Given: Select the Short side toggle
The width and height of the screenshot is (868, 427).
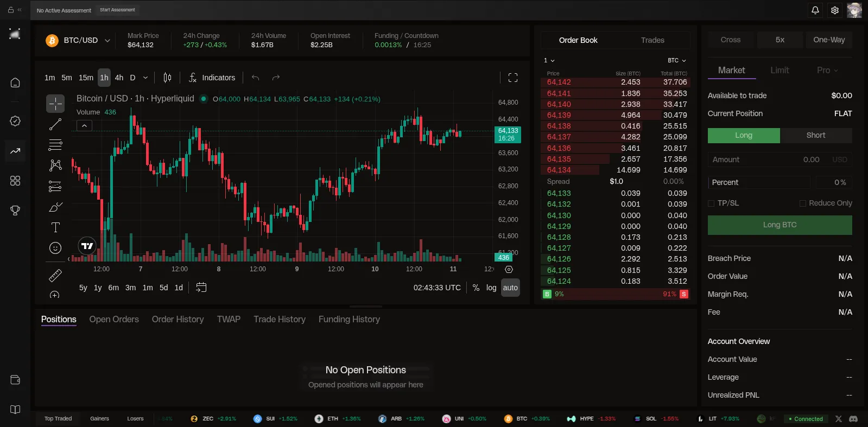Looking at the screenshot, I should (816, 136).
